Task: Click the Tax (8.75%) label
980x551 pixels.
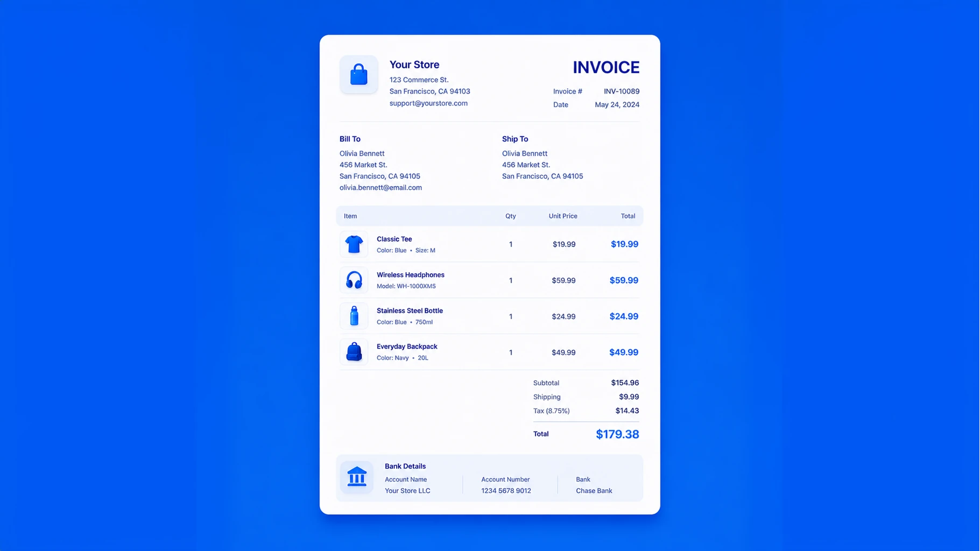Action: (551, 411)
